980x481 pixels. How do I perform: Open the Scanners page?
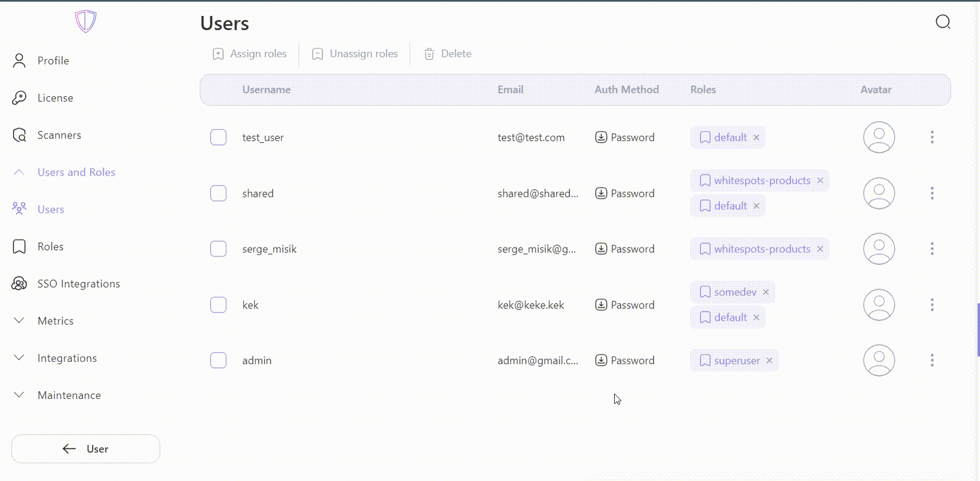point(59,135)
